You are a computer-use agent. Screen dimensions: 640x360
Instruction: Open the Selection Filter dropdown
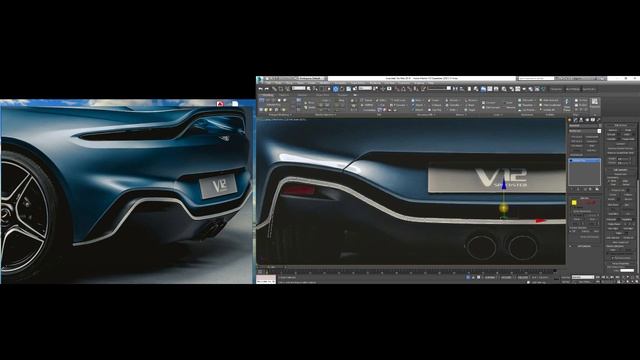(x=298, y=89)
